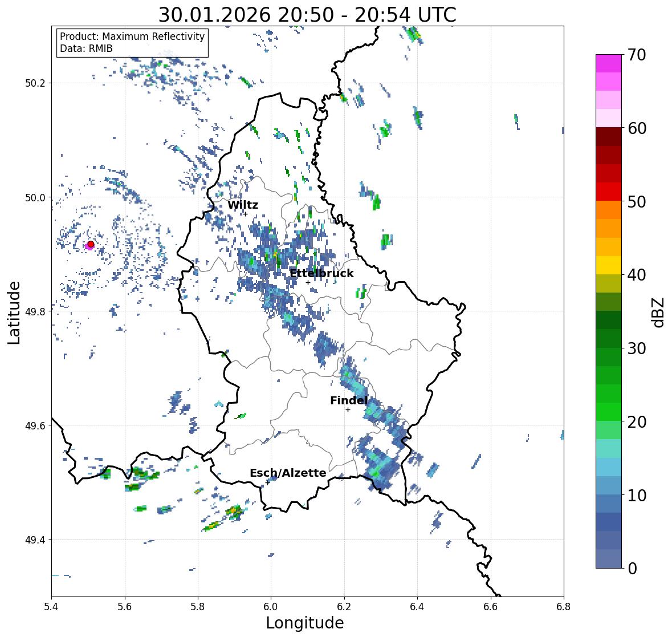The height and width of the screenshot is (637, 672).
Task: Click the 50.2 latitude tick label
Action: (35, 83)
